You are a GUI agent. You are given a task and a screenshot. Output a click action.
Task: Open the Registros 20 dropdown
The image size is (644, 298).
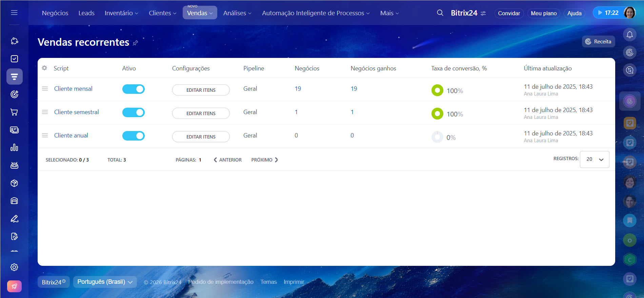pyautogui.click(x=595, y=159)
